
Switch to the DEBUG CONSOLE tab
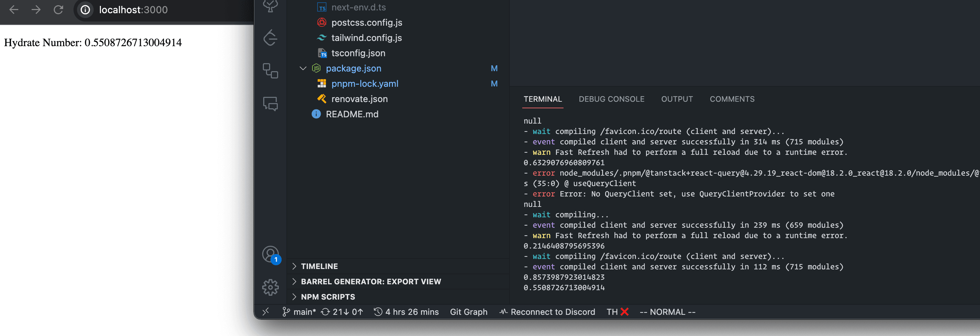pos(611,99)
